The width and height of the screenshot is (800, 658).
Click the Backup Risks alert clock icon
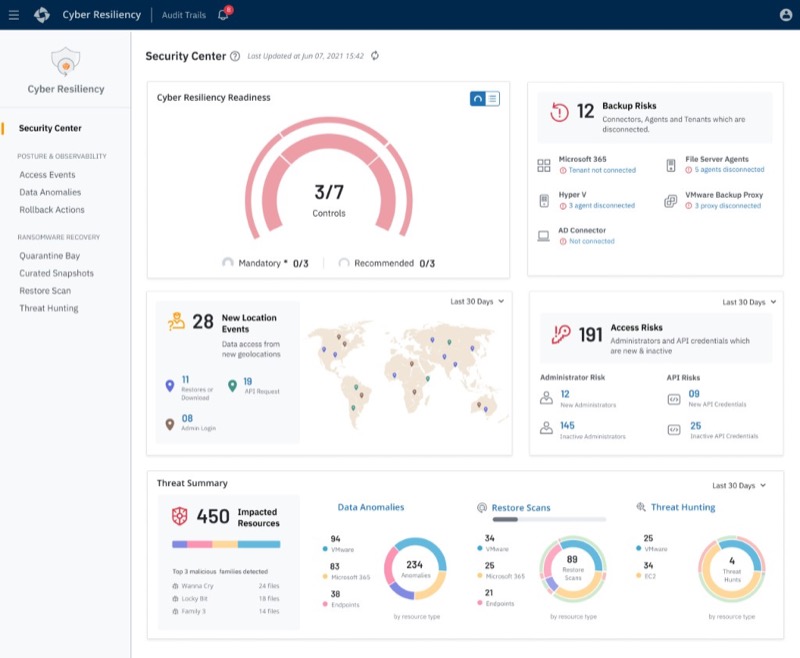(x=559, y=112)
